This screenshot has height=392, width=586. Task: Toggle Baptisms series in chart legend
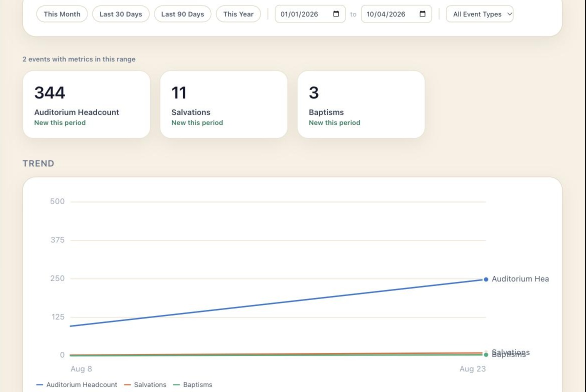click(x=193, y=384)
